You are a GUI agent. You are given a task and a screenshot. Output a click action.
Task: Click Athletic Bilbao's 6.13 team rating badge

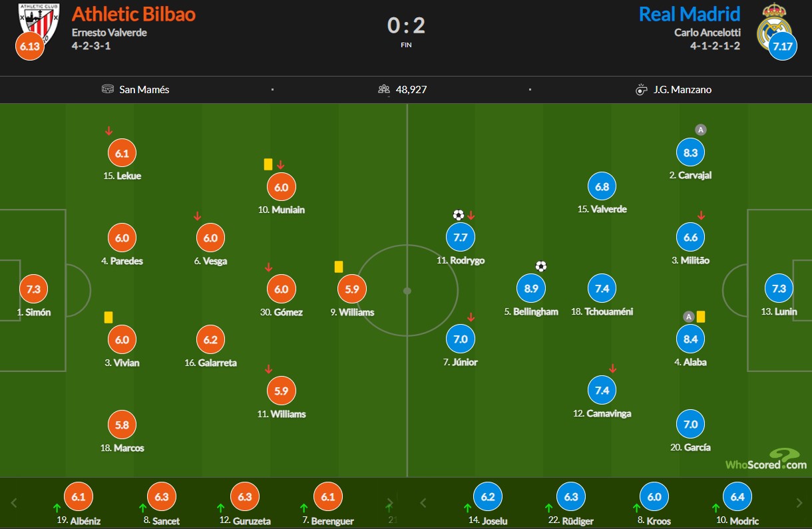point(29,47)
